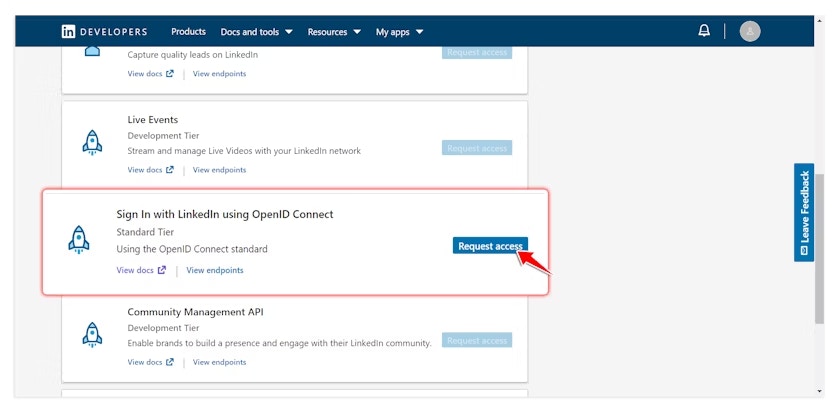Click the OpenID Connect rocket icon

pyautogui.click(x=79, y=239)
